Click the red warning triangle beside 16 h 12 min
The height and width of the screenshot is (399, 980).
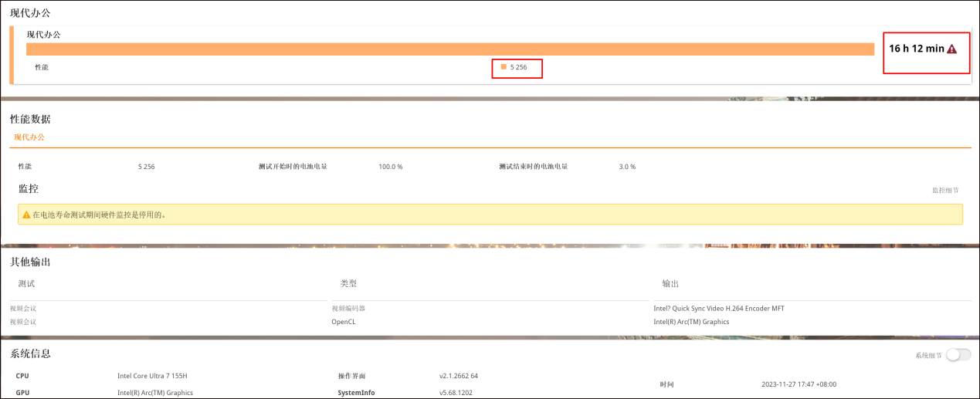click(x=951, y=49)
